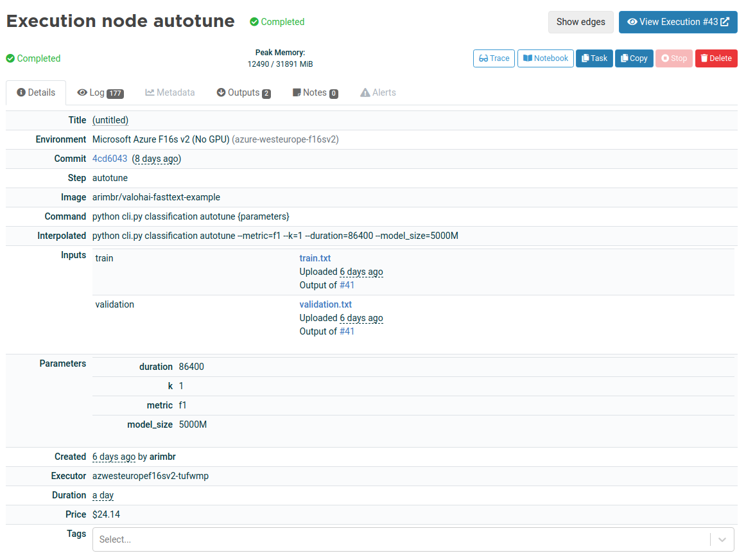
Task: Click the Image value arimbr/valohai-fasttext-example
Action: [x=156, y=197]
